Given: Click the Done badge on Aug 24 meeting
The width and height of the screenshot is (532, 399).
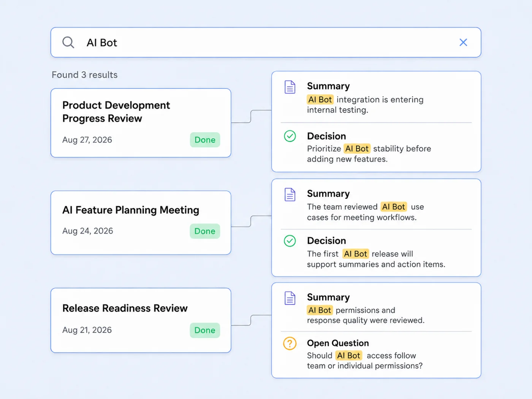Looking at the screenshot, I should pyautogui.click(x=205, y=231).
